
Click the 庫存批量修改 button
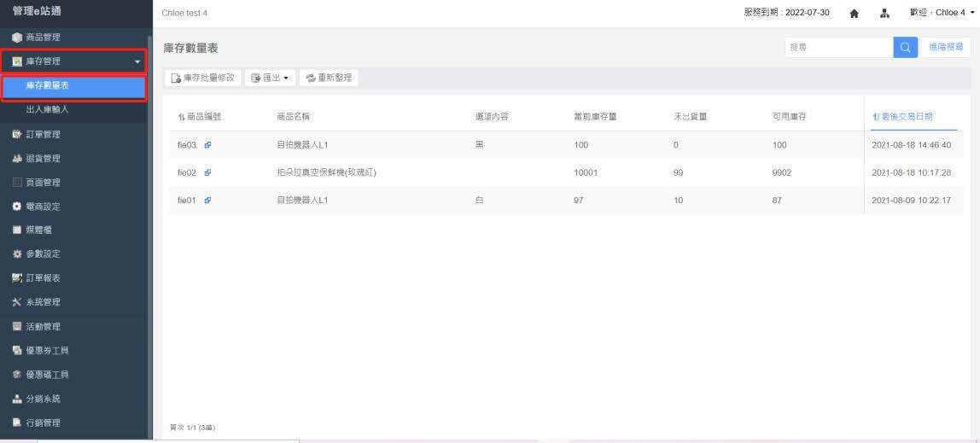point(203,78)
